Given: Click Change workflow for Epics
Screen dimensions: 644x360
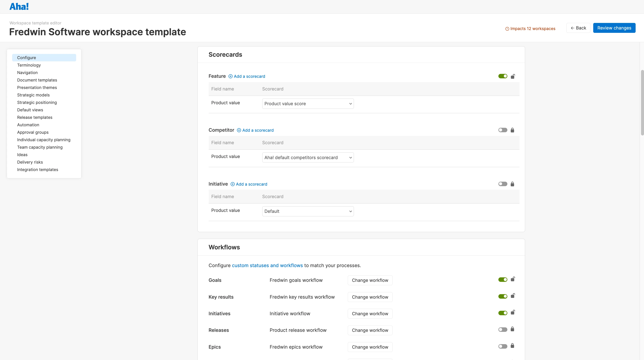Looking at the screenshot, I should (x=370, y=347).
